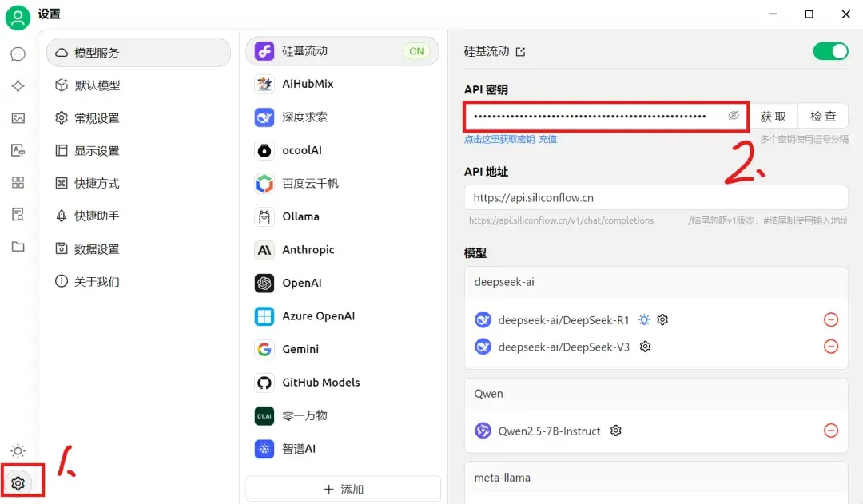
Task: Select Gemini provider
Action: [342, 349]
